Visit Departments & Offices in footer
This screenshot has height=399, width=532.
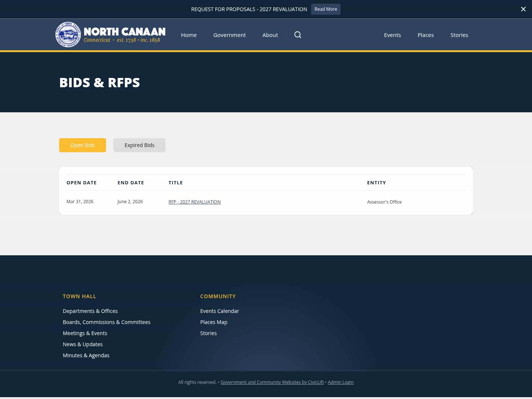coord(90,311)
